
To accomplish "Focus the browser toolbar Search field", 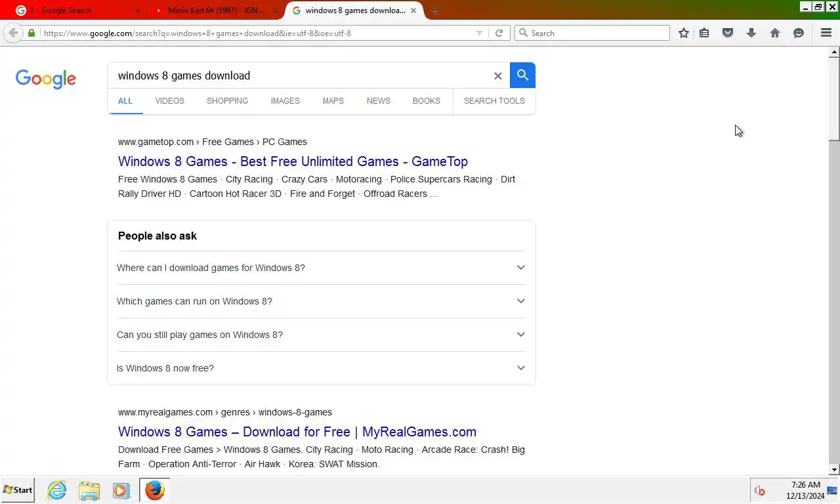I will coord(592,33).
